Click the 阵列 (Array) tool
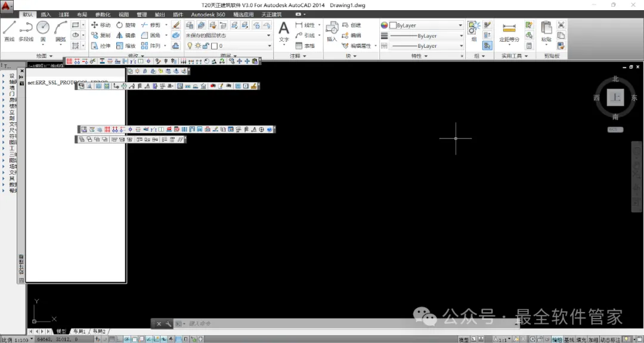Screen dimensions: 644x343 click(151, 45)
